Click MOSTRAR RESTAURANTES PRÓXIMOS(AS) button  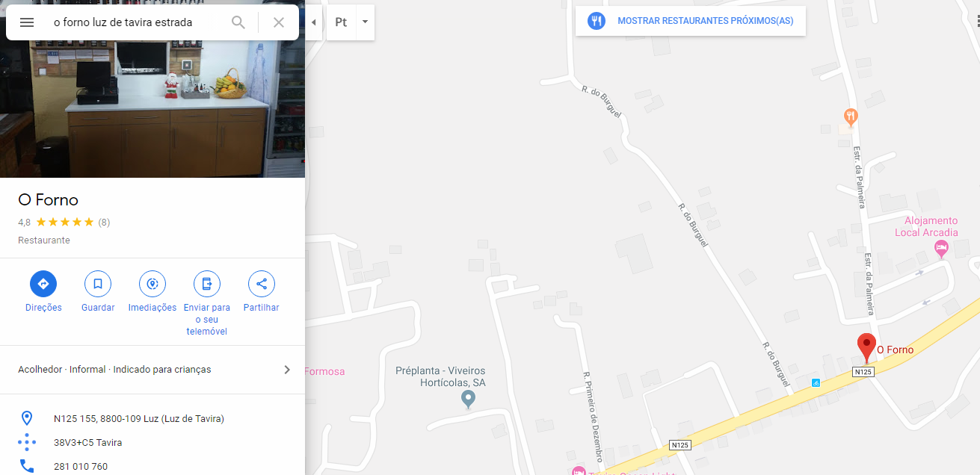(690, 21)
